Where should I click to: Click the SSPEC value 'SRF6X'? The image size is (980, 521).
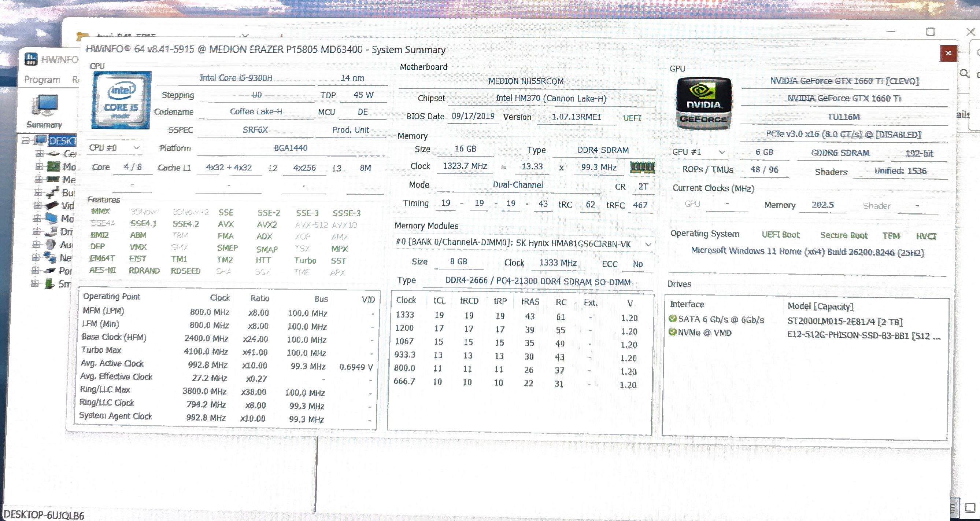pyautogui.click(x=255, y=130)
